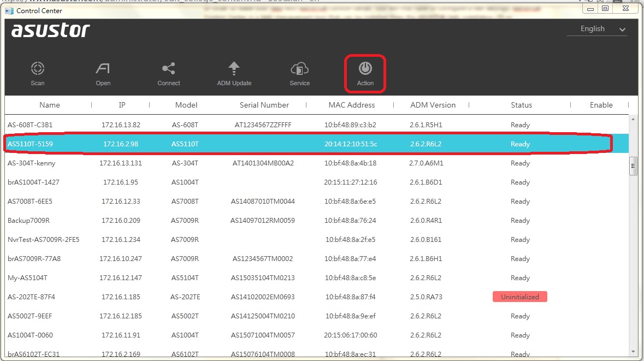Screen dimensions: 644x361
Task: Click serial number AS14087010TM0044
Action: click(263, 201)
